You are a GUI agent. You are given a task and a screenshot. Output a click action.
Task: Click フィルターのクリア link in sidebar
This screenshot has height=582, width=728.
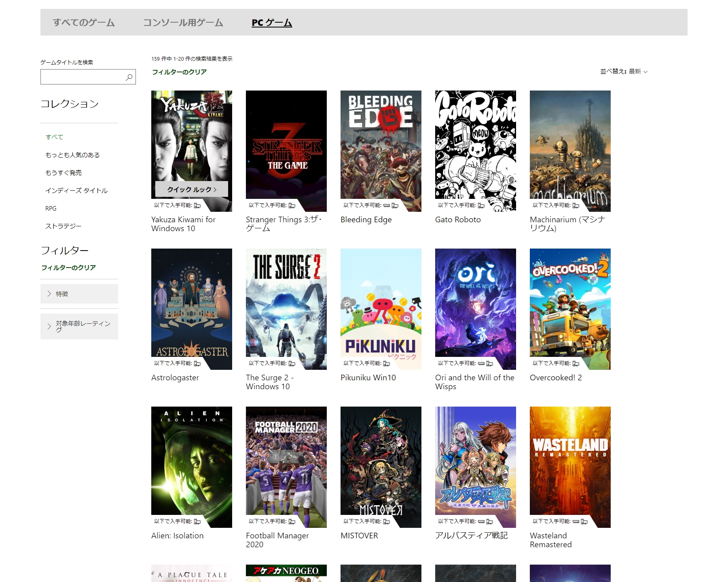[x=68, y=268]
